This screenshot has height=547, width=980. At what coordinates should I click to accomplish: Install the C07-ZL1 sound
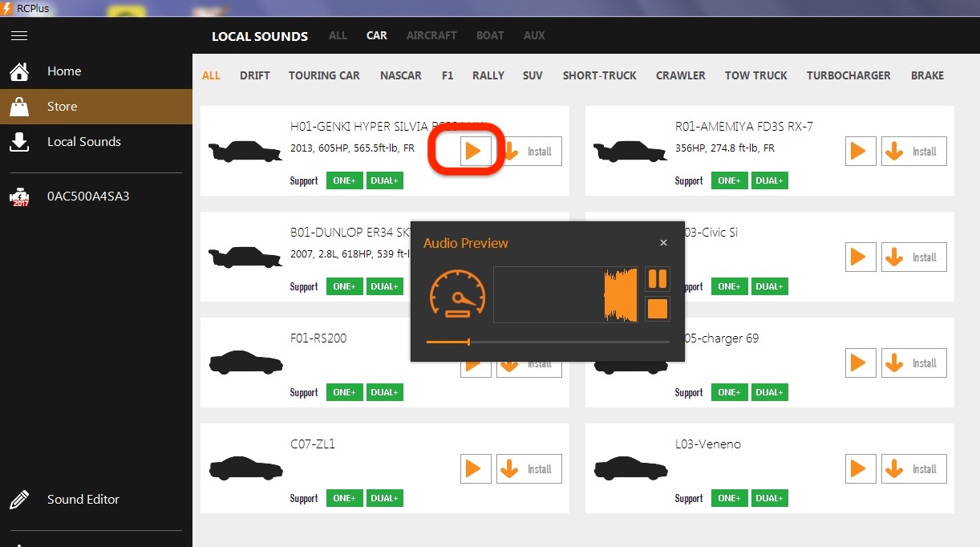pyautogui.click(x=528, y=469)
